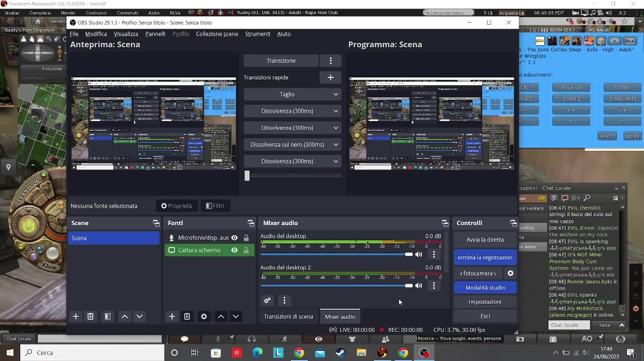The height and width of the screenshot is (361, 644).
Task: Switch to Transizioni di scena tab
Action: point(288,316)
